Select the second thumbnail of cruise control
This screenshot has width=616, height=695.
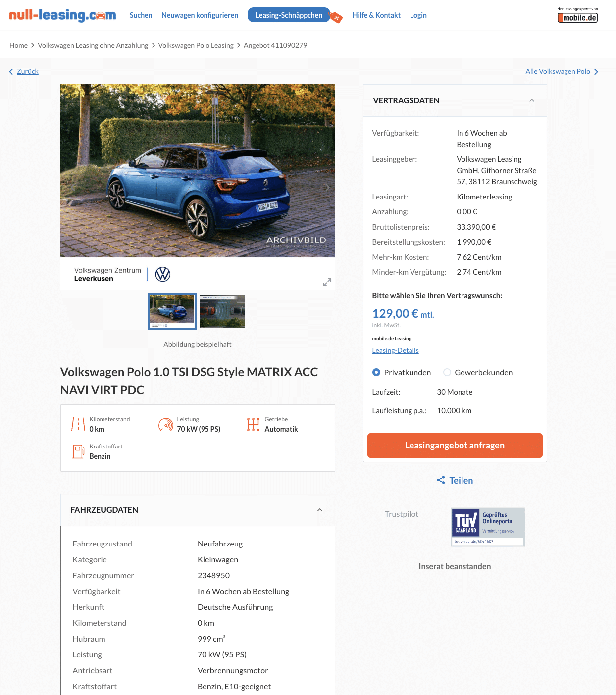click(x=222, y=311)
